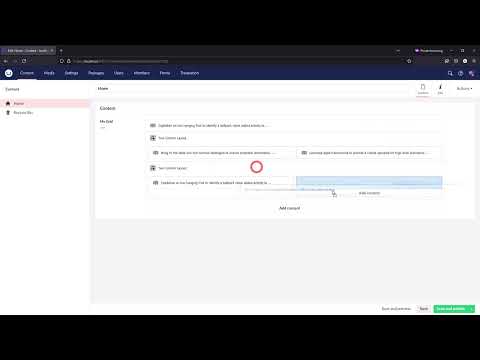Switch to the Content app tab
The image size is (480, 360).
(x=423, y=89)
